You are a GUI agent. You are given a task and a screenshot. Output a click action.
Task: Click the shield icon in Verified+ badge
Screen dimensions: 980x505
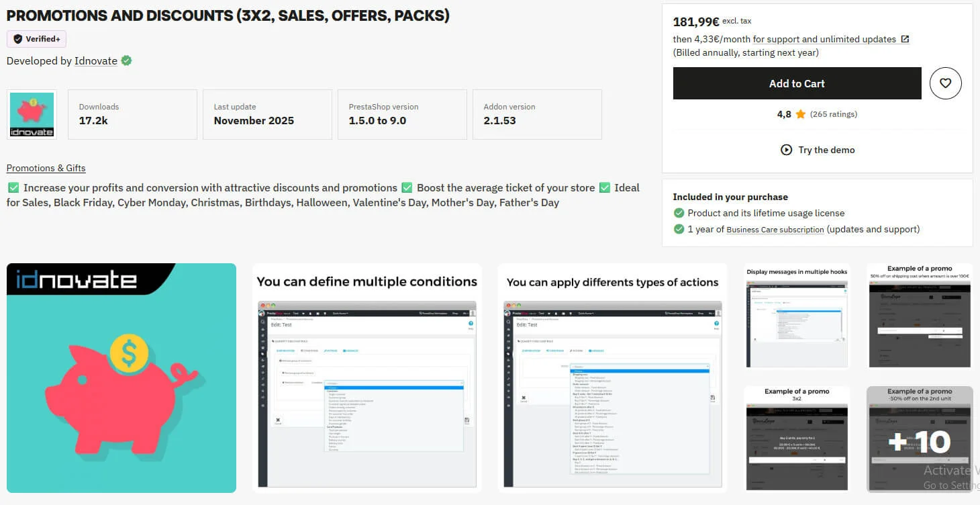[17, 39]
